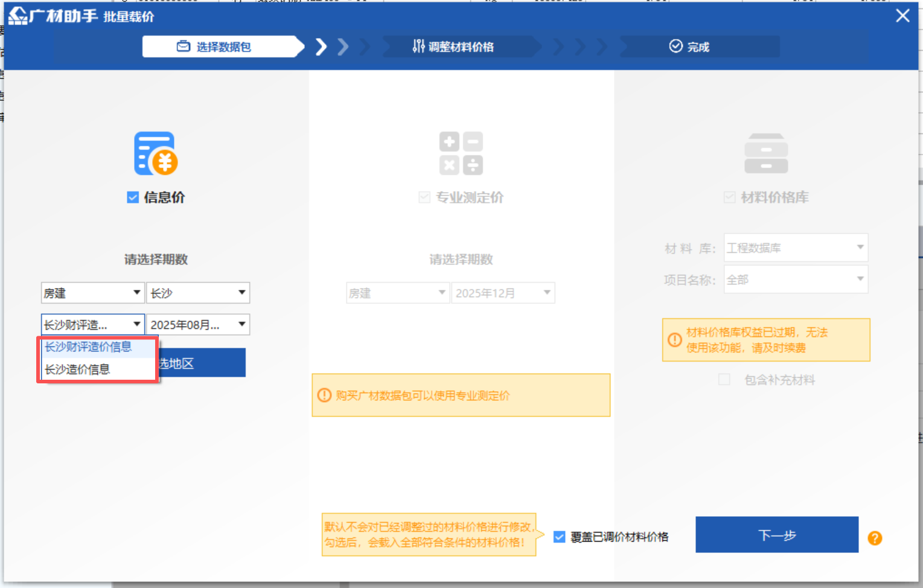Open the orange help question mark

[x=874, y=537]
